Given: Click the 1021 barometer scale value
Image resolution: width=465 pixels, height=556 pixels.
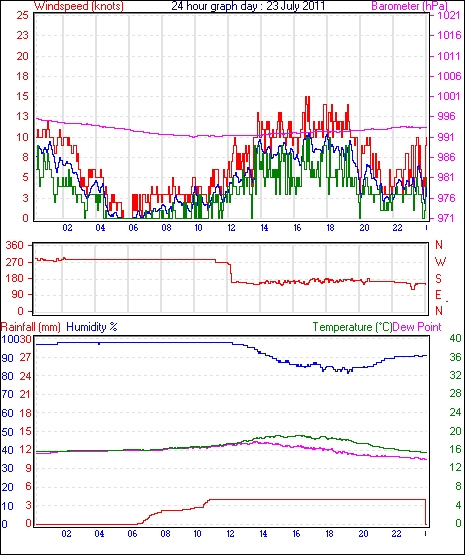Looking at the screenshot, I should pyautogui.click(x=449, y=15).
